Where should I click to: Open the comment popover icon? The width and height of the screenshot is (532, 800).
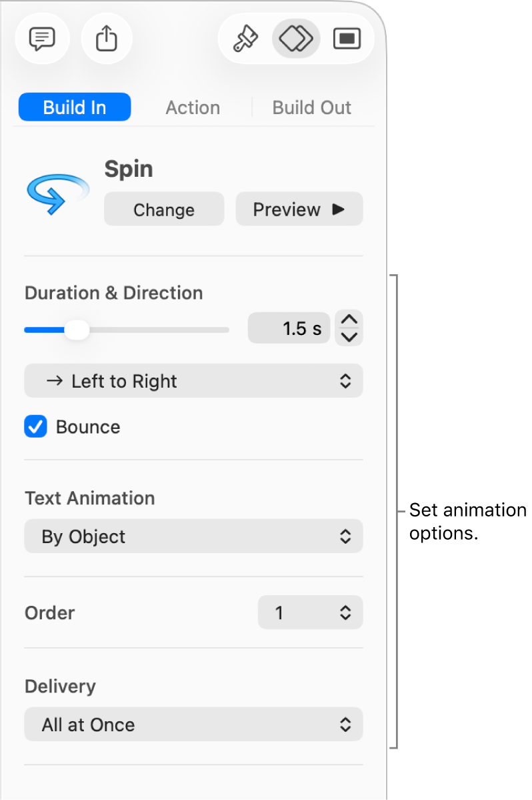tap(41, 39)
